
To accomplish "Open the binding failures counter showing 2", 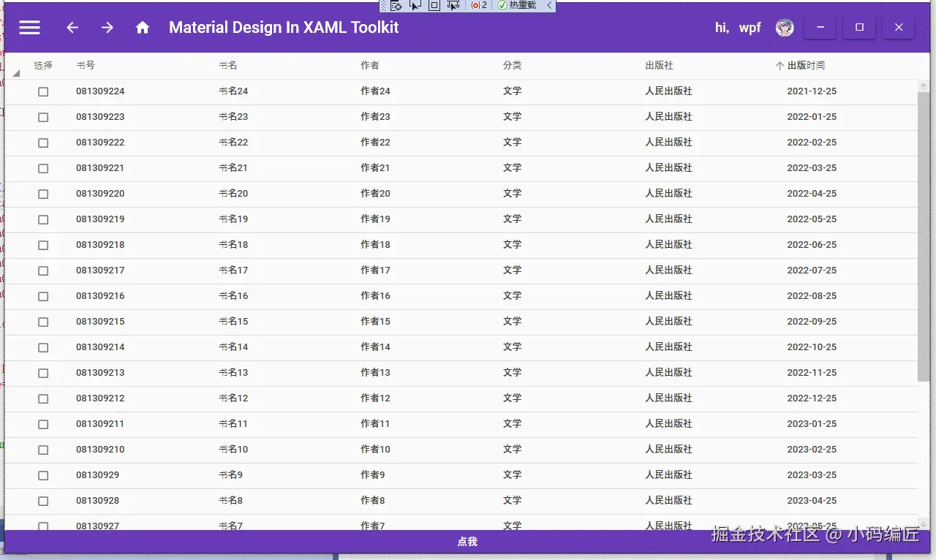I will pyautogui.click(x=479, y=5).
